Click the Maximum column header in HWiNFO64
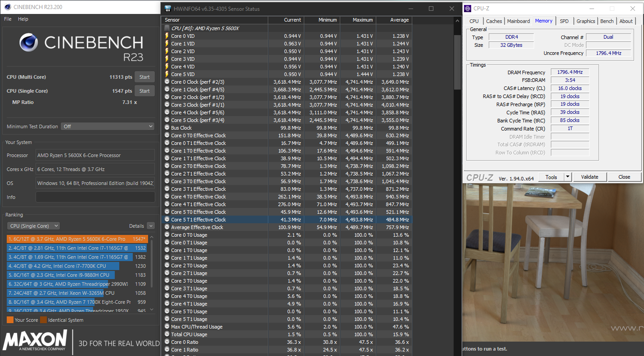The height and width of the screenshot is (356, 644). click(x=358, y=20)
